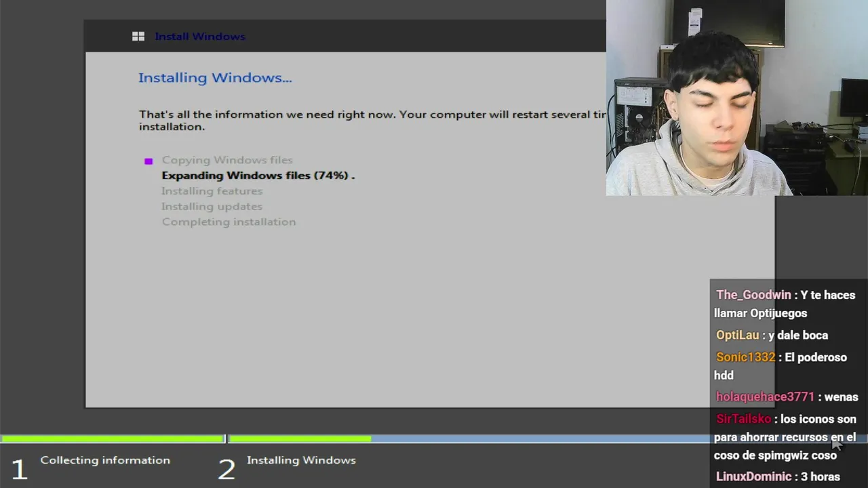Click holaquehace3771 username in chat
Image resolution: width=868 pixels, height=488 pixels.
click(x=765, y=397)
